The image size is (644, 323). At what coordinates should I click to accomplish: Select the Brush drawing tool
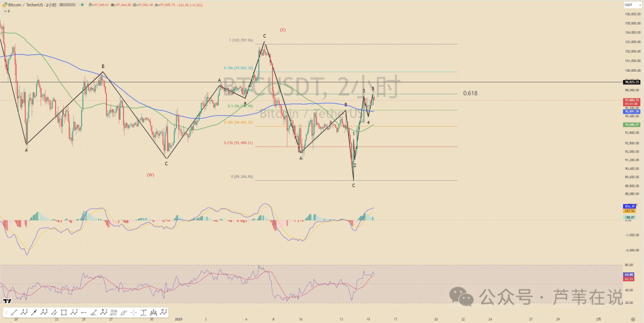(123, 312)
